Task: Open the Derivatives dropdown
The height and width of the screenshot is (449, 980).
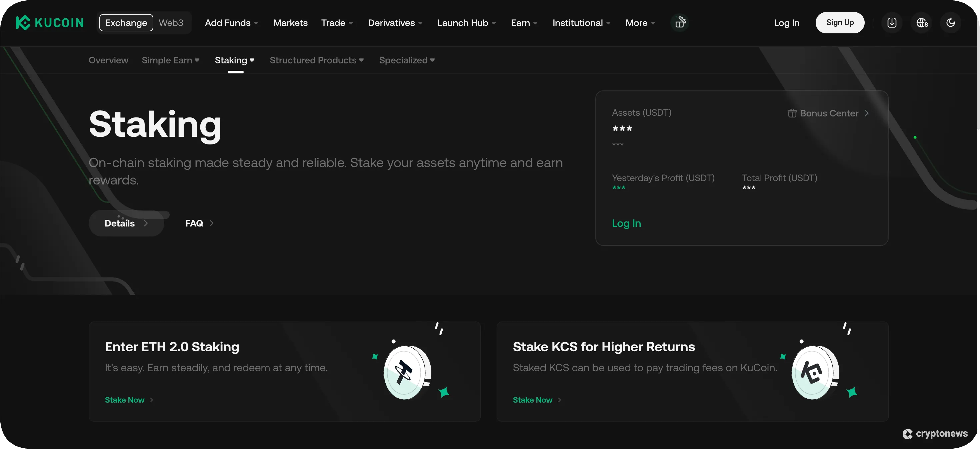Action: click(x=395, y=23)
